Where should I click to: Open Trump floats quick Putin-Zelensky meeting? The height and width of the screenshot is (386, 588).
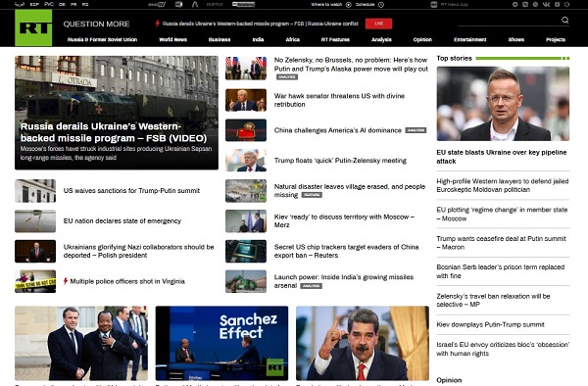pos(340,161)
